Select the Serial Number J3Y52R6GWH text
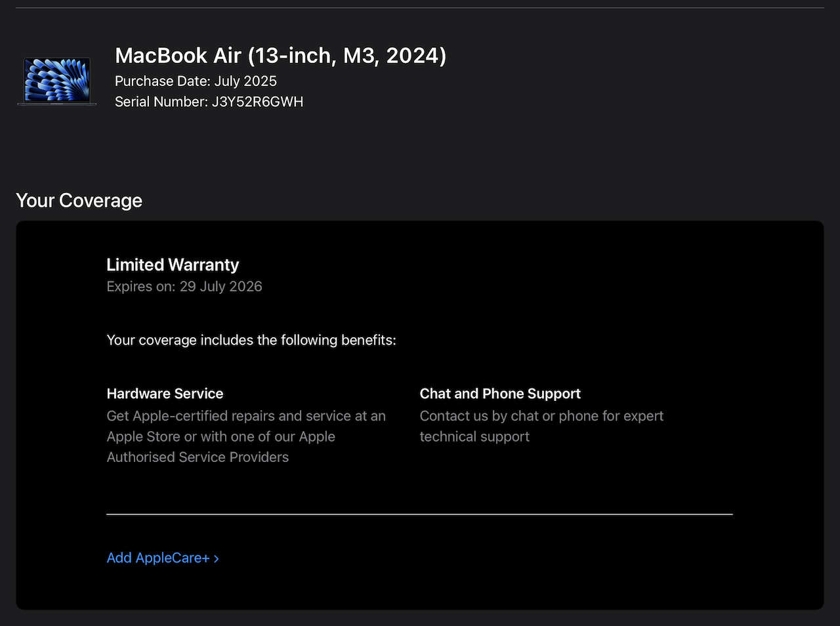Image resolution: width=840 pixels, height=626 pixels. (x=209, y=102)
